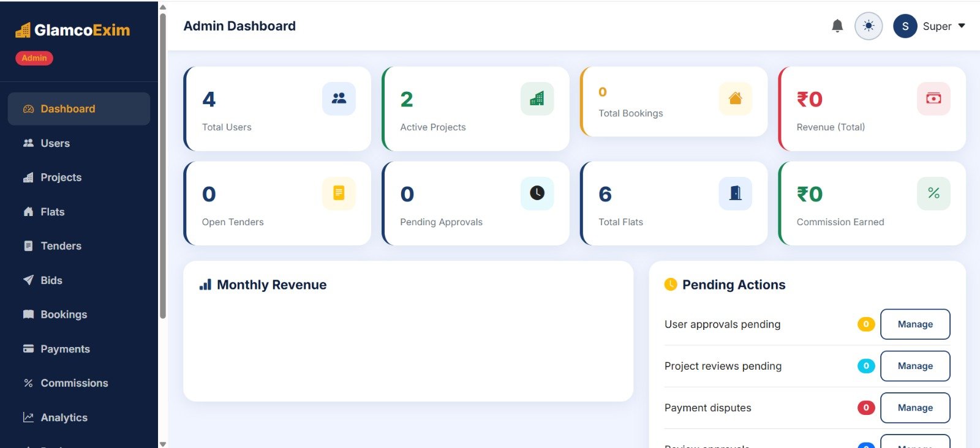Image resolution: width=980 pixels, height=448 pixels.
Task: Click the Total Flats door icon
Action: tap(735, 193)
